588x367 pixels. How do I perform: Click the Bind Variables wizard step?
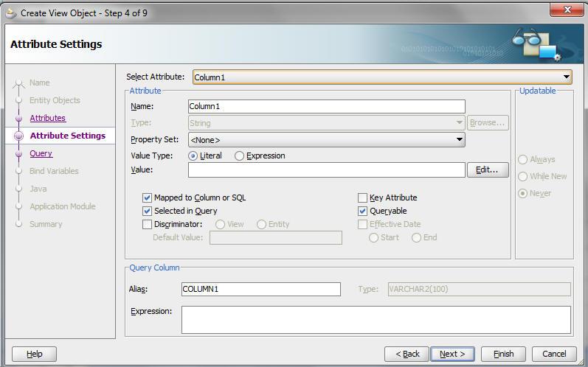tap(54, 171)
